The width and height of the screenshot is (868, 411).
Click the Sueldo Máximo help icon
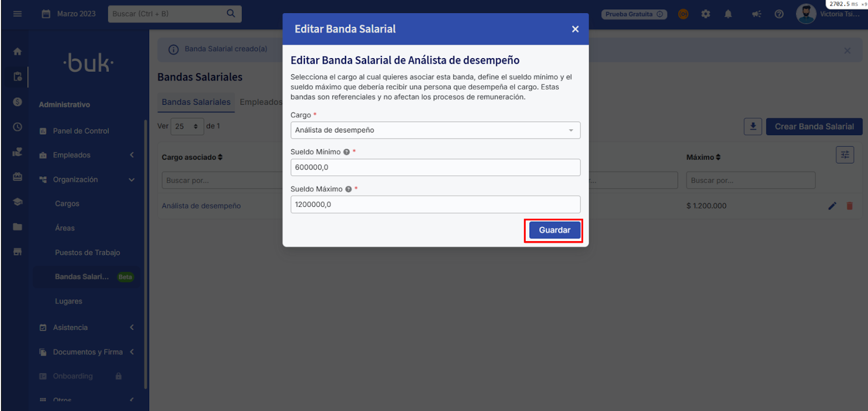[x=348, y=189]
